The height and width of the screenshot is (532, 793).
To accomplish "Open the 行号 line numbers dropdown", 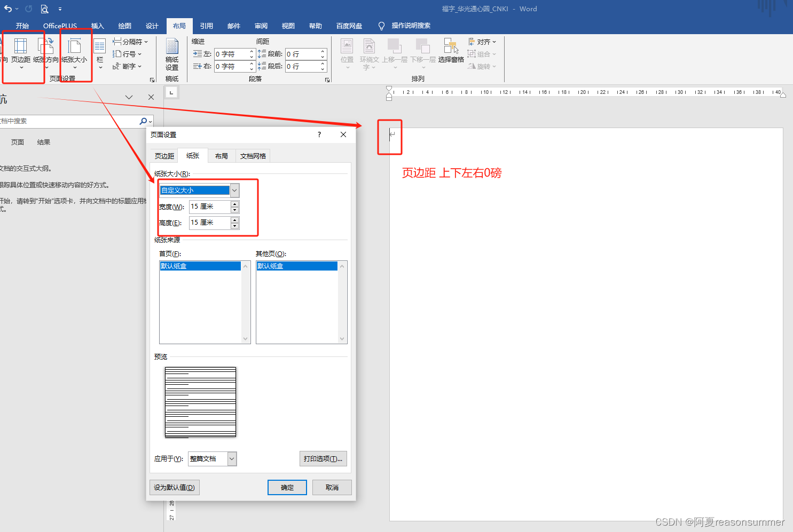I will tap(127, 54).
